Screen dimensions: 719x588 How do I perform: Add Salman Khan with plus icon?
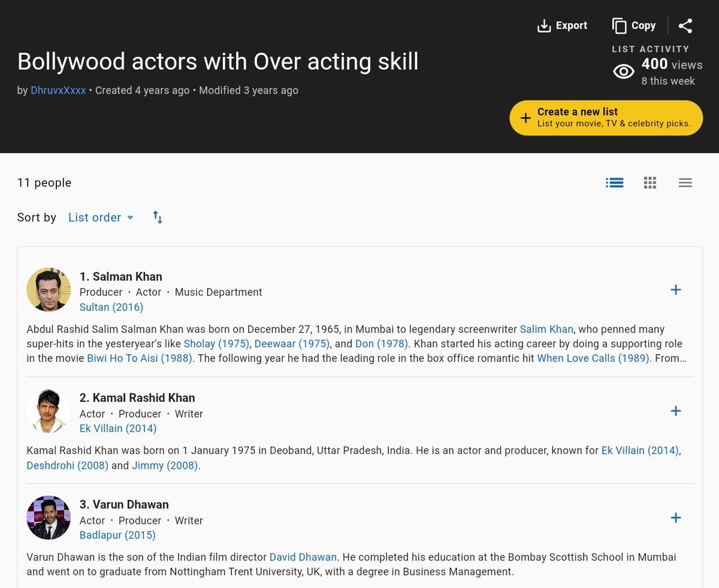(x=676, y=290)
